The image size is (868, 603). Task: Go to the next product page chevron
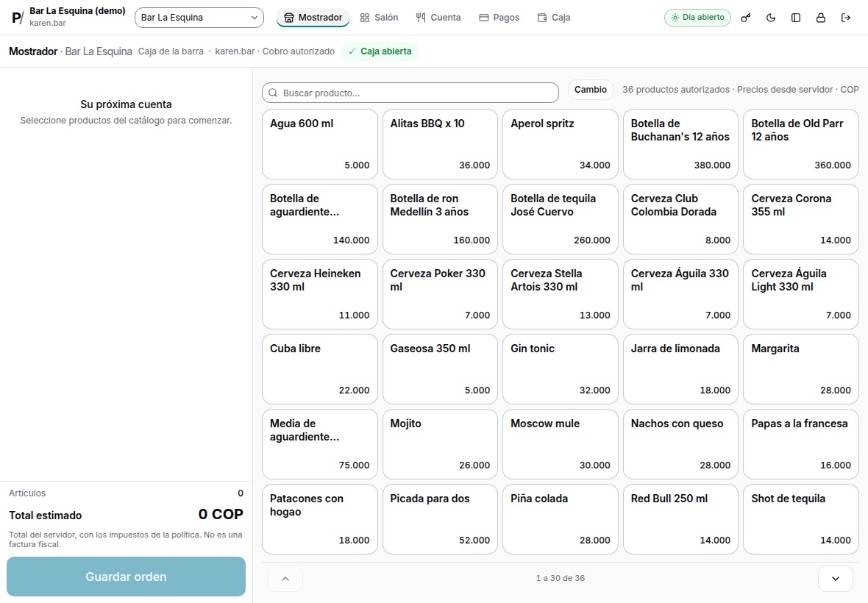836,579
